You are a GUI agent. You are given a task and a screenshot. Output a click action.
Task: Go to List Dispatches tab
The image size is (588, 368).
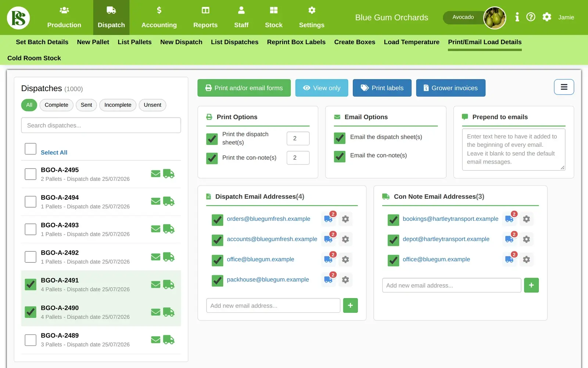(x=234, y=42)
